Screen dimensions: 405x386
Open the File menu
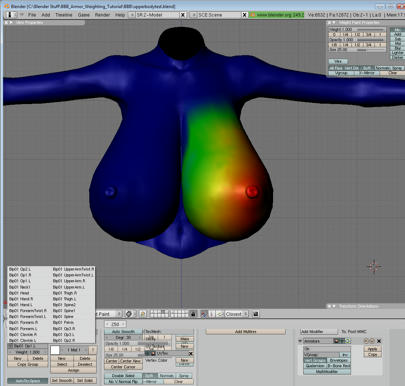click(x=32, y=15)
